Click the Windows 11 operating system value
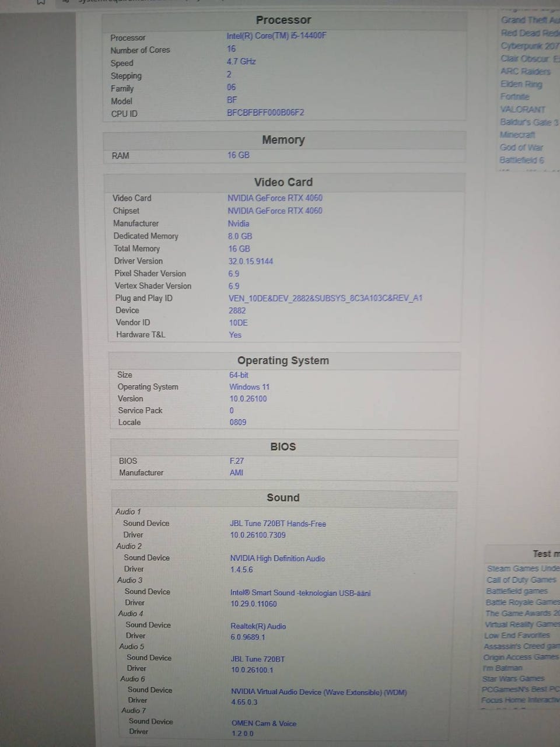 pyautogui.click(x=249, y=387)
